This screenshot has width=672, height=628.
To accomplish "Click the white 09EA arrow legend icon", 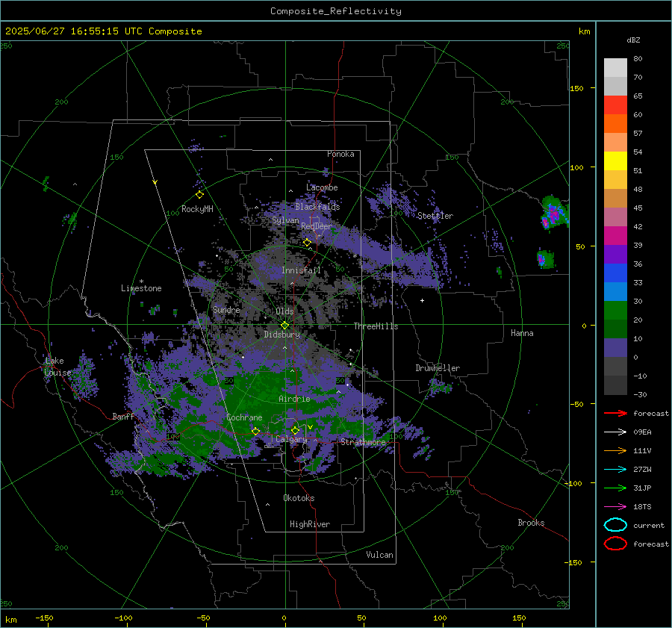I will coord(615,432).
